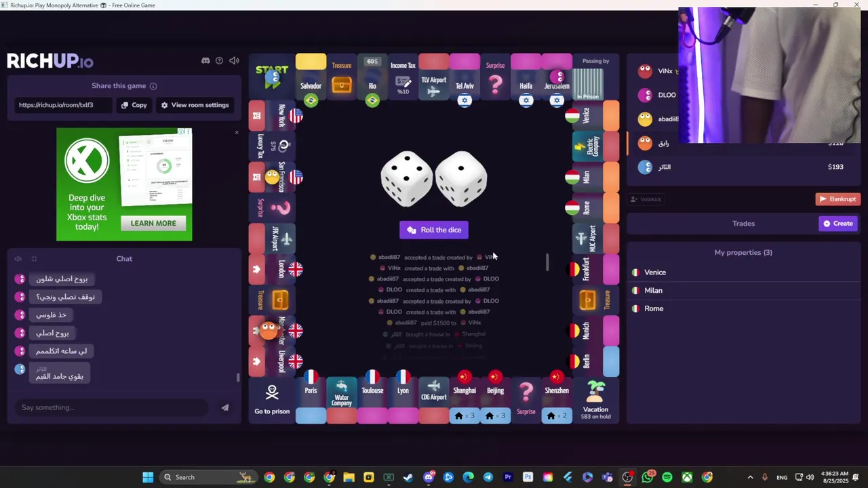This screenshot has height=488, width=868.
Task: Open Rome in My properties
Action: pos(743,308)
